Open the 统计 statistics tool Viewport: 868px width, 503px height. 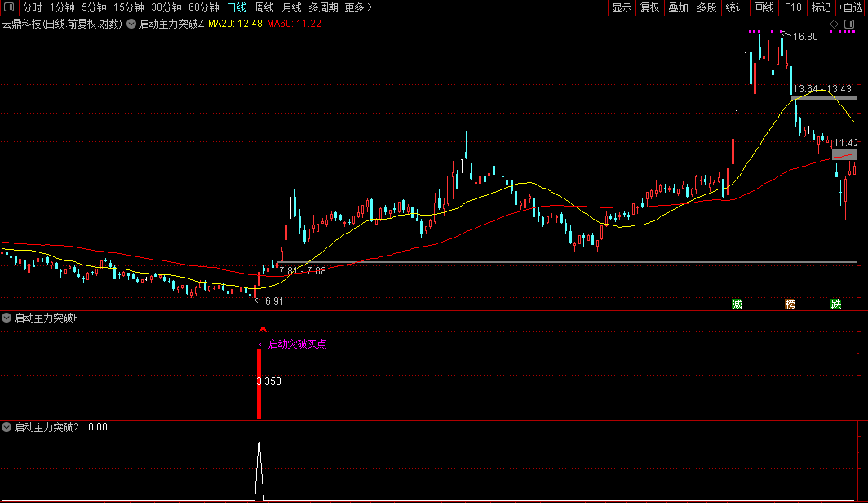pos(735,7)
